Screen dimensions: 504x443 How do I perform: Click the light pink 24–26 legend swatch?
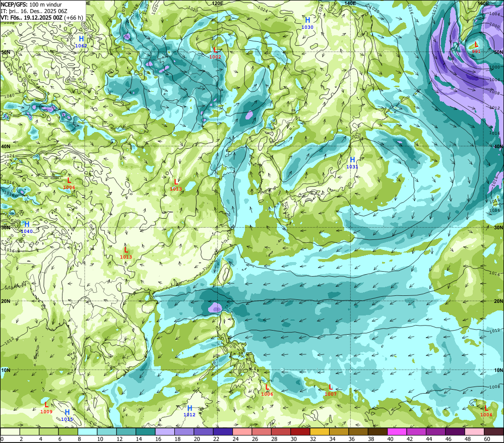click(x=242, y=431)
